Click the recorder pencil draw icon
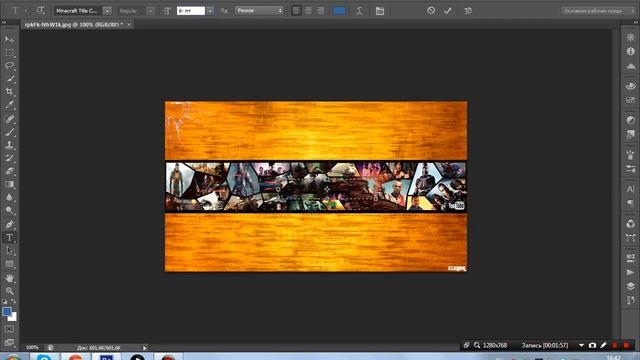The height and width of the screenshot is (360, 640). click(x=603, y=345)
